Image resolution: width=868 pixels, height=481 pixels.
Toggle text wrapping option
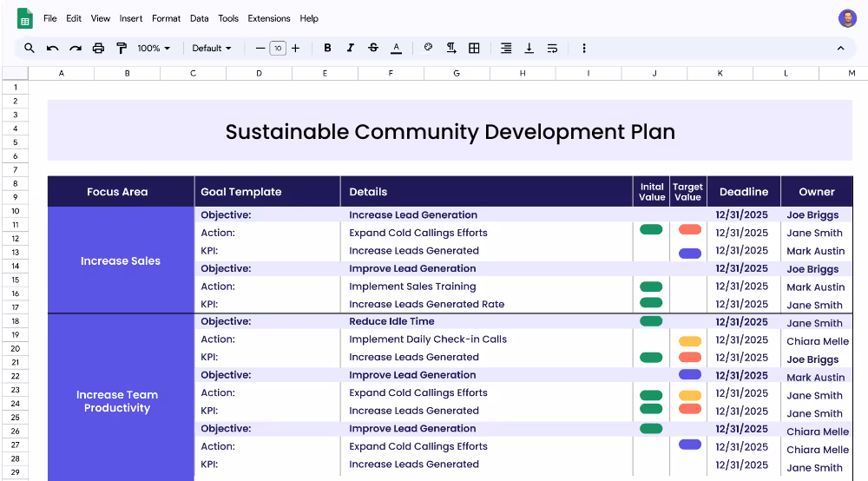(552, 49)
